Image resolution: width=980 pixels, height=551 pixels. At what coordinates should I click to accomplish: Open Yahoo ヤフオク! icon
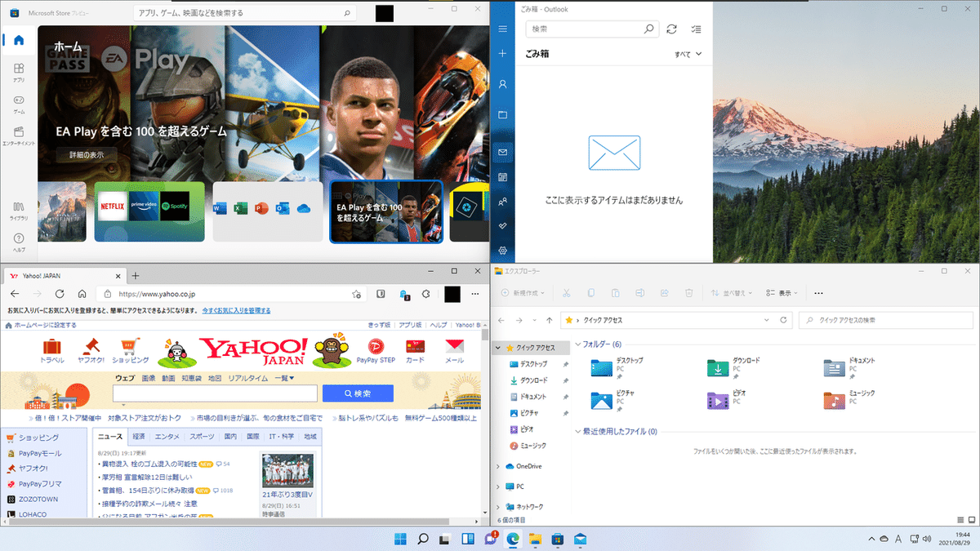pos(90,350)
